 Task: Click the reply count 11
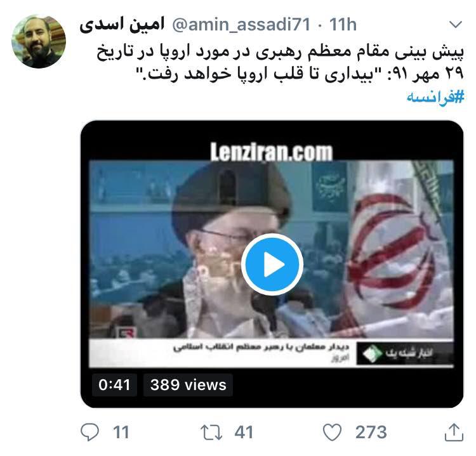(x=121, y=433)
